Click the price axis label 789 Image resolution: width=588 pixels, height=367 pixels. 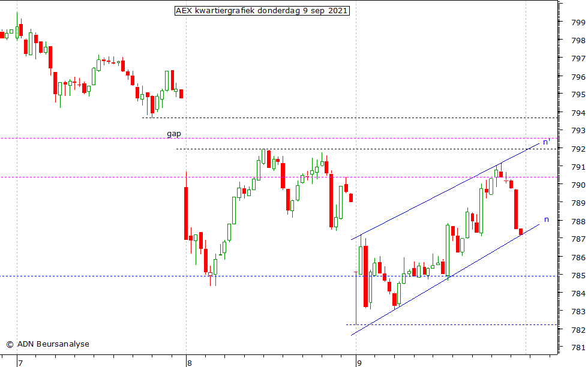click(578, 203)
